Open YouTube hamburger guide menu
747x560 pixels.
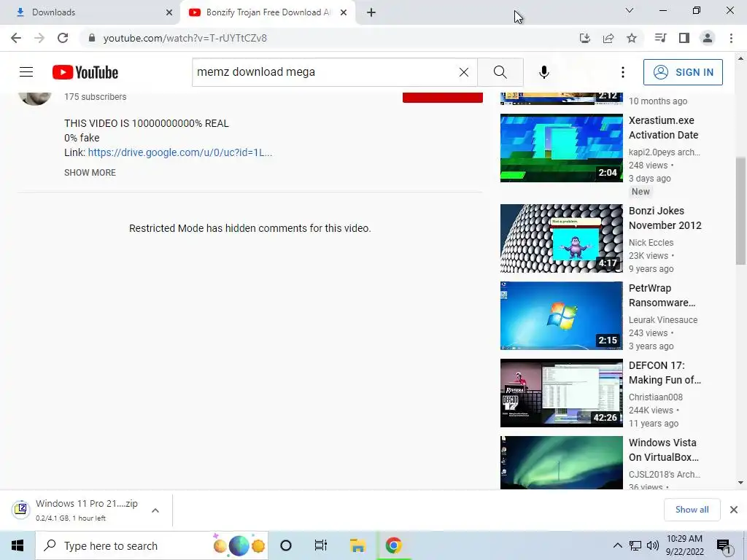point(26,72)
